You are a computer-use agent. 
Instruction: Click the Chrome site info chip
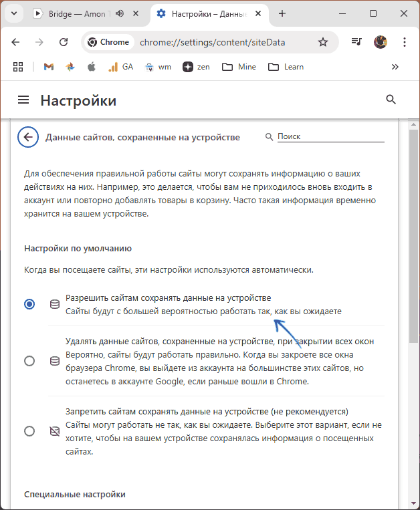pyautogui.click(x=109, y=42)
